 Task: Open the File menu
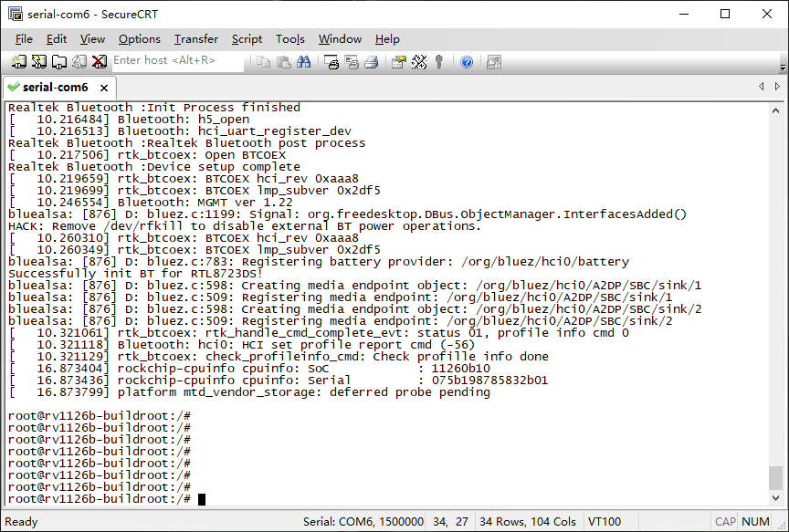click(24, 39)
